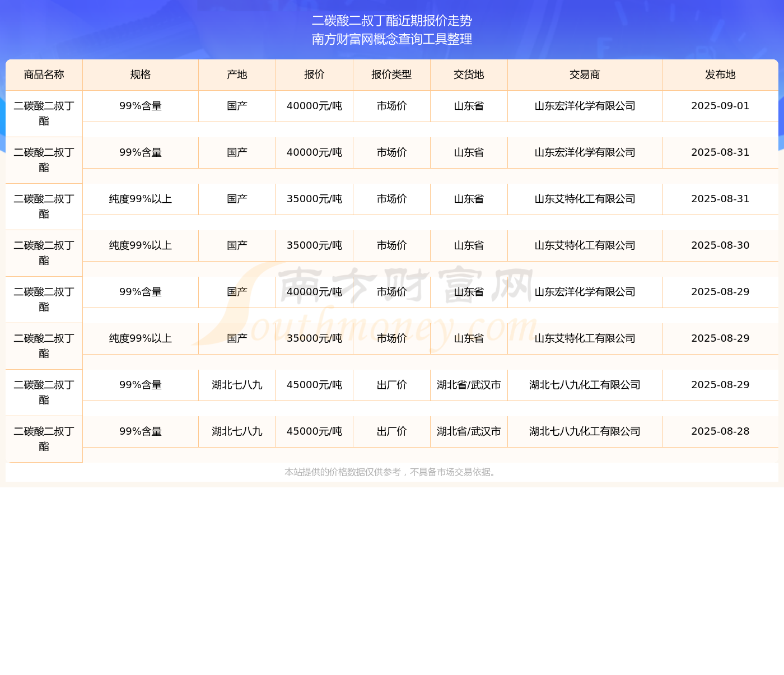Click the 交易商 column header

point(585,75)
